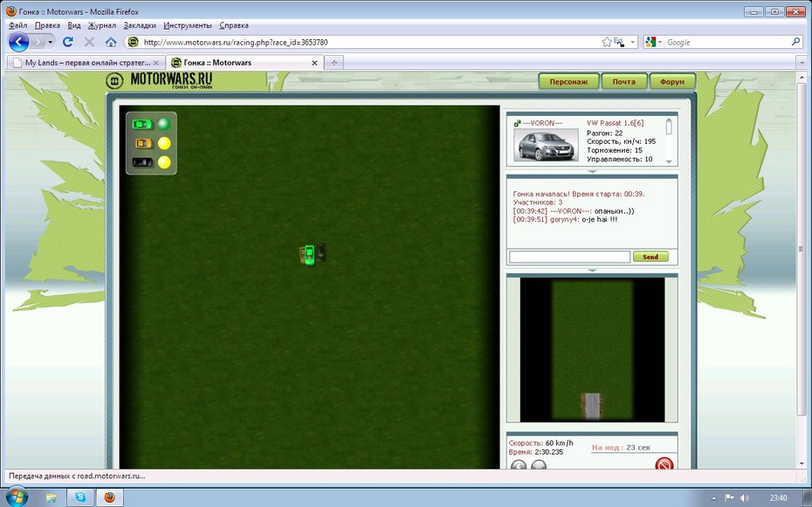The image size is (812, 507).
Task: Click the bookmark star in address bar
Action: coord(607,42)
